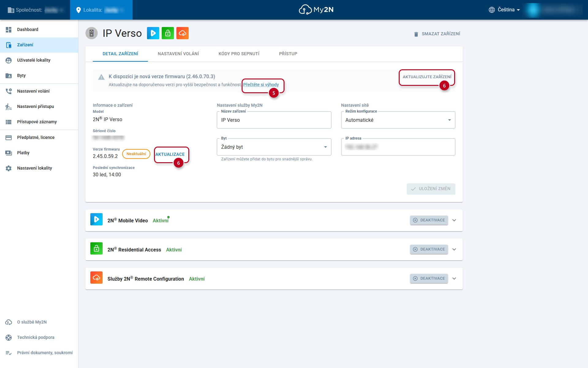Select Uživatelé lokality in sidebar menu

39,60
